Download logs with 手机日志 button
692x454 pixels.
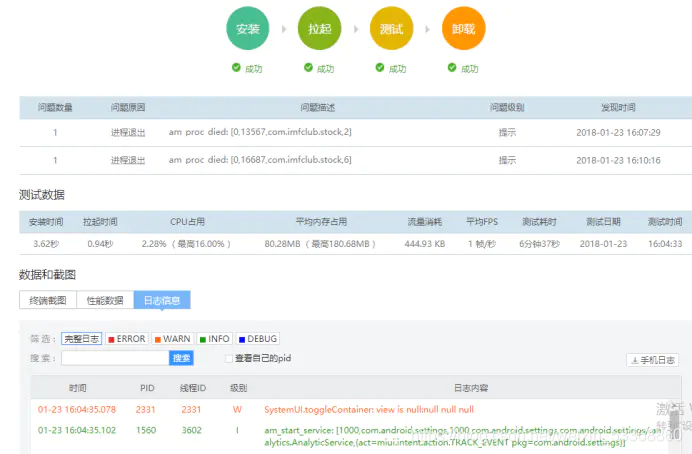pos(652,360)
